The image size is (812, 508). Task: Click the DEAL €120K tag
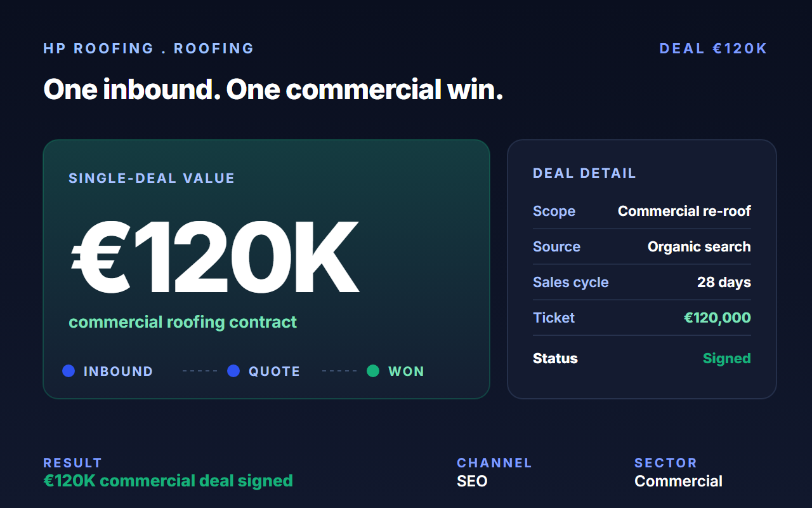click(714, 49)
